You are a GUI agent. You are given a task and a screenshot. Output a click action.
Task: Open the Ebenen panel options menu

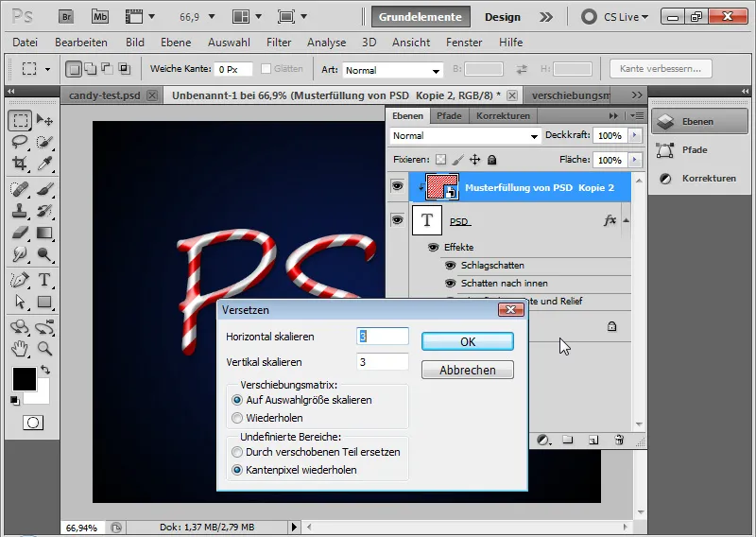tap(636, 115)
